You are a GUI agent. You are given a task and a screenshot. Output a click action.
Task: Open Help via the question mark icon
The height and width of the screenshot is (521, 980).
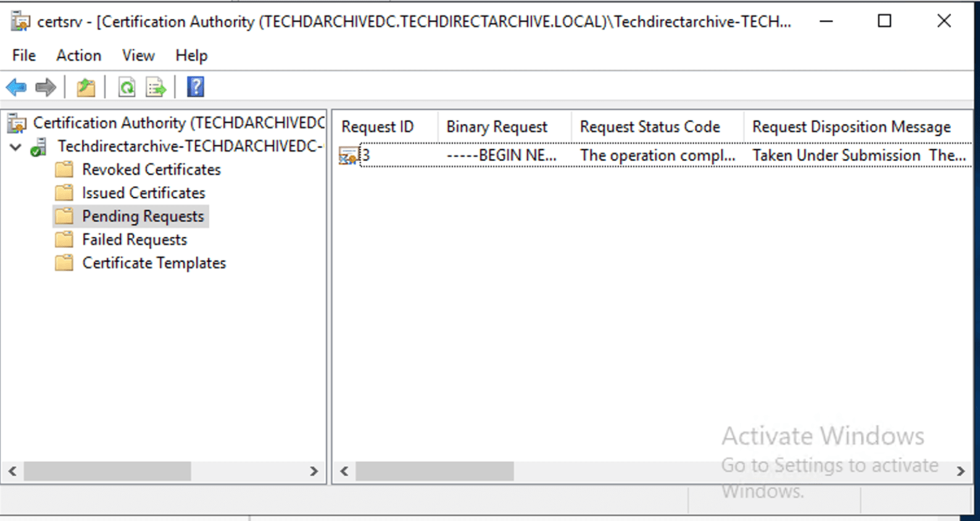[x=196, y=88]
